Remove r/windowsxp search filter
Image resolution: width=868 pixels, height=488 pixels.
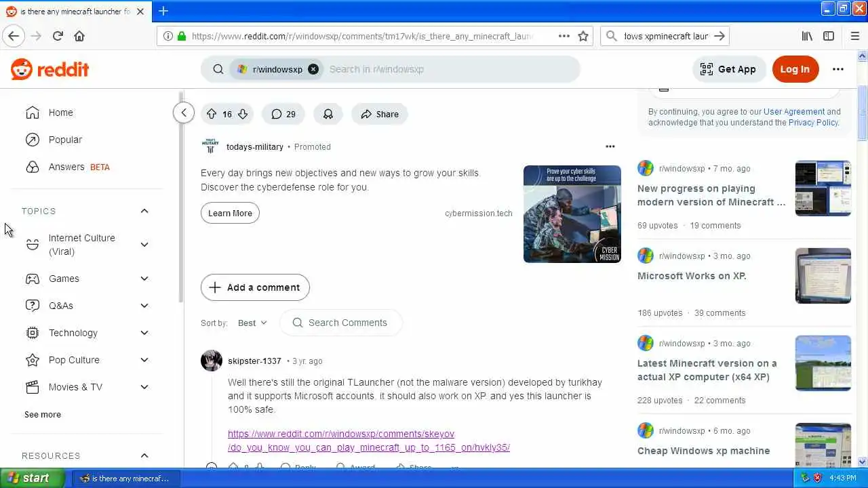[313, 69]
